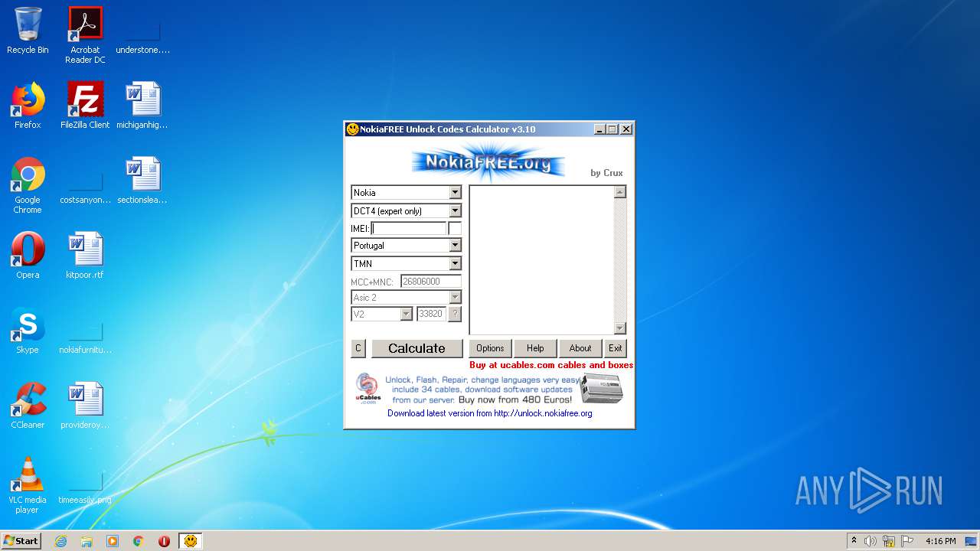Click the small box beside IMEI field

(x=455, y=229)
